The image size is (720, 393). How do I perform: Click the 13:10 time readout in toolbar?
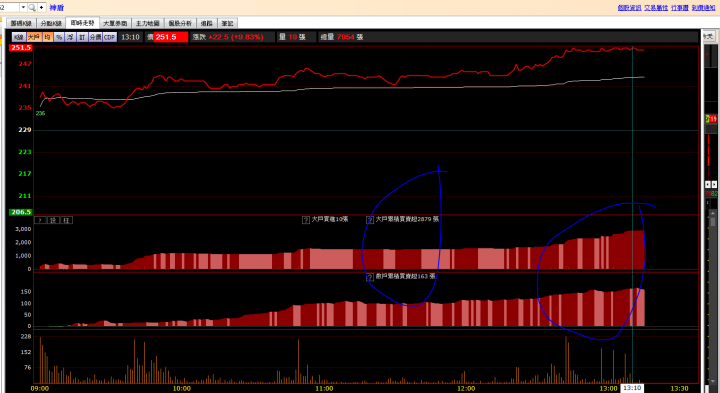[130, 37]
